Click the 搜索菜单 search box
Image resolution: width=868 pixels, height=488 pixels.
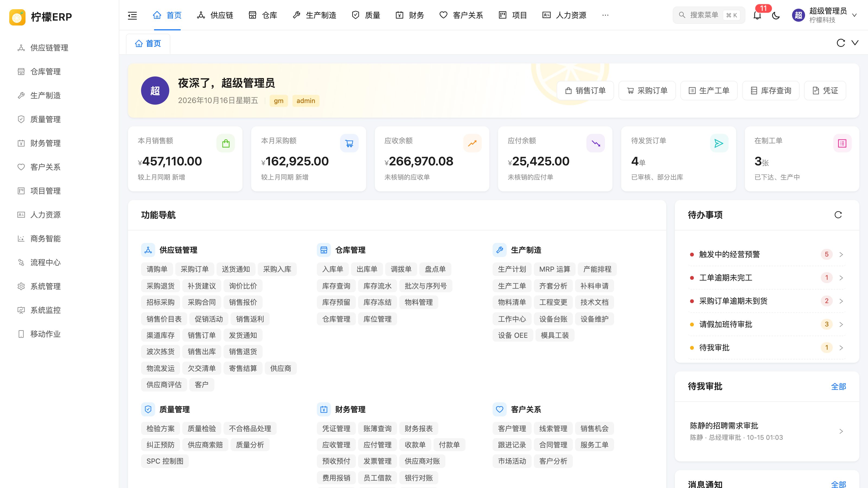click(x=709, y=15)
